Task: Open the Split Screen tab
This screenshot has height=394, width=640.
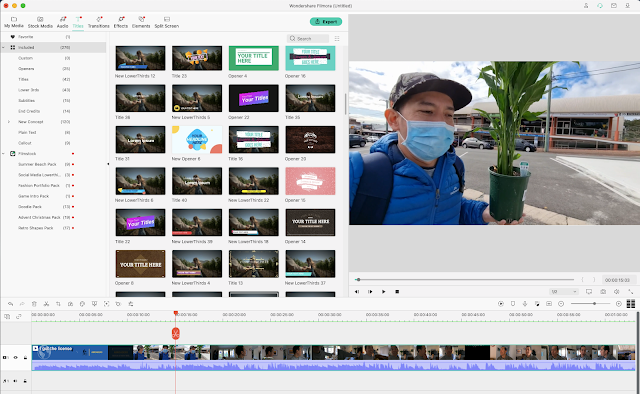Action: tap(167, 22)
